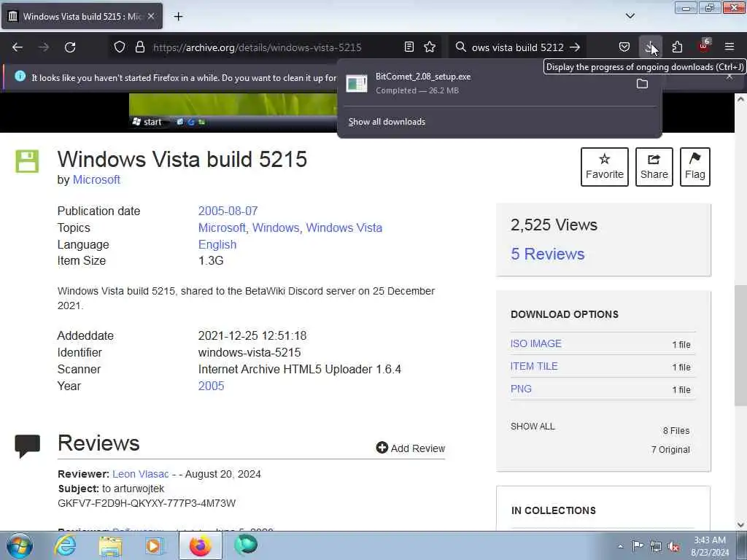
Task: Toggle reader view icon in address bar
Action: click(x=409, y=47)
